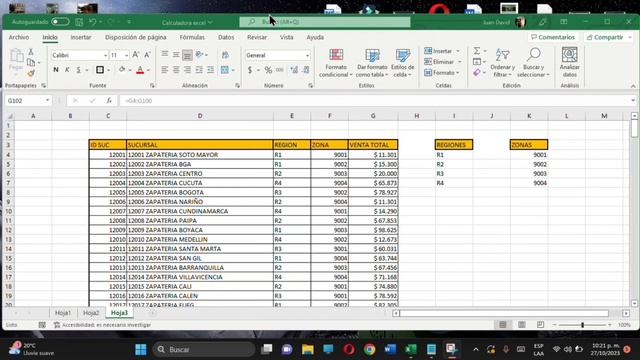Click Insertar cells button
The height and width of the screenshot is (360, 640).
[439, 51]
